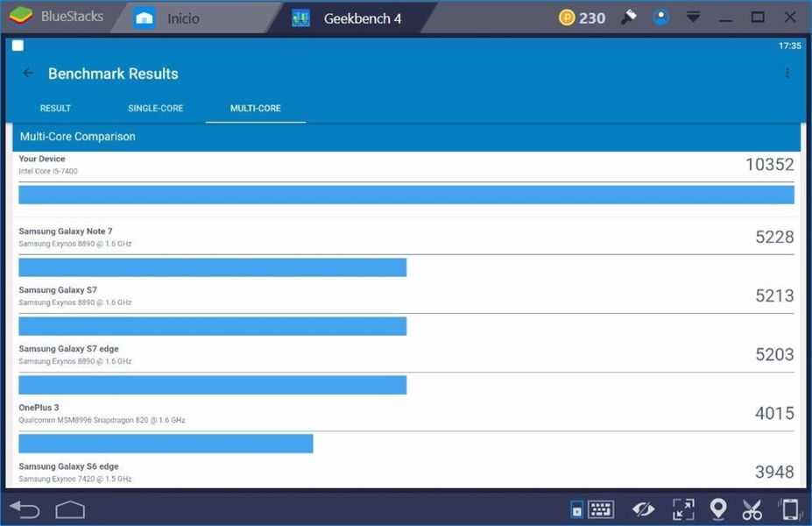Select the Samsung Galaxy Note 7 entry
The height and width of the screenshot is (526, 812).
pos(406,252)
